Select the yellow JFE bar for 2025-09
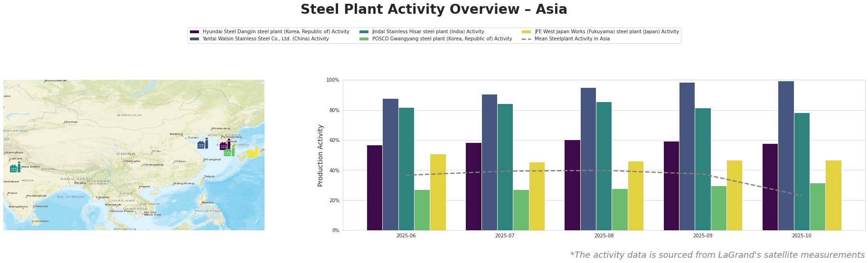Viewport: 868px width, 263px height. [x=734, y=195]
